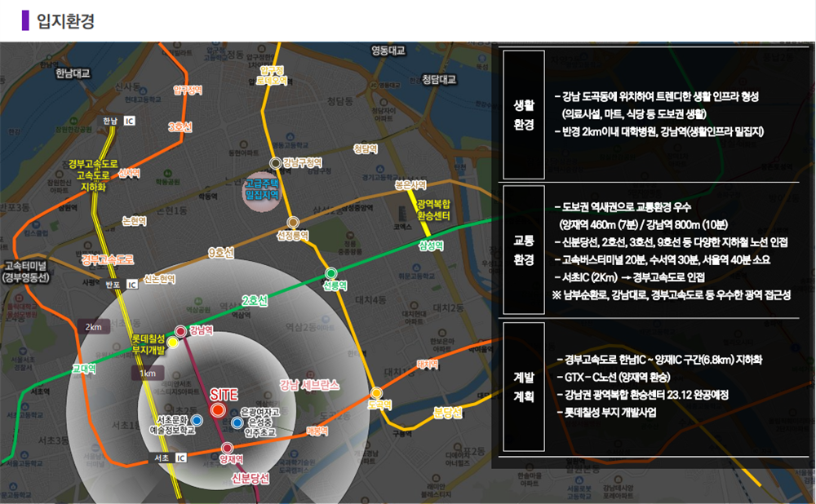Image resolution: width=816 pixels, height=504 pixels.
Task: Click the 강남역 station marker
Action: coord(180,331)
